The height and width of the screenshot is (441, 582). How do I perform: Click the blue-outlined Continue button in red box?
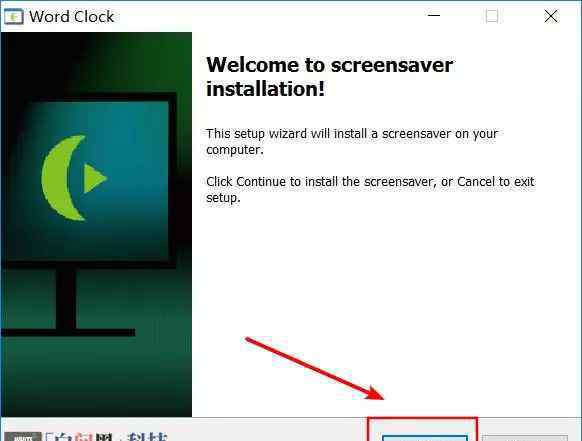(x=425, y=438)
